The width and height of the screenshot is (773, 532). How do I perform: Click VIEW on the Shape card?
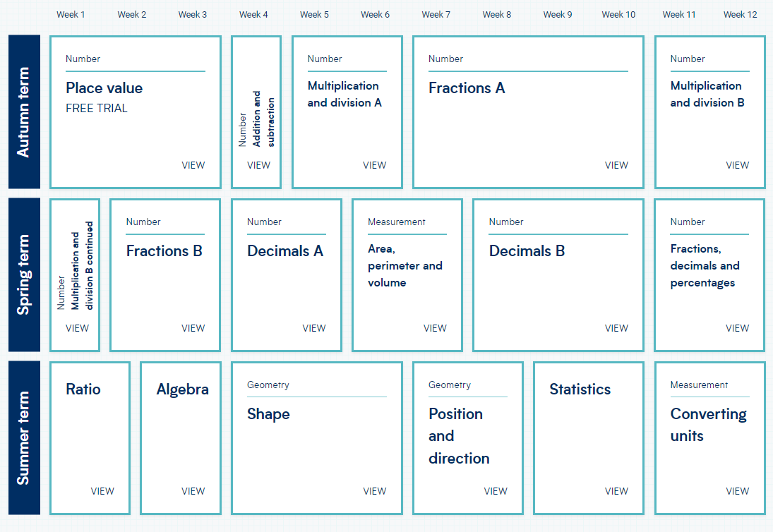tap(375, 491)
